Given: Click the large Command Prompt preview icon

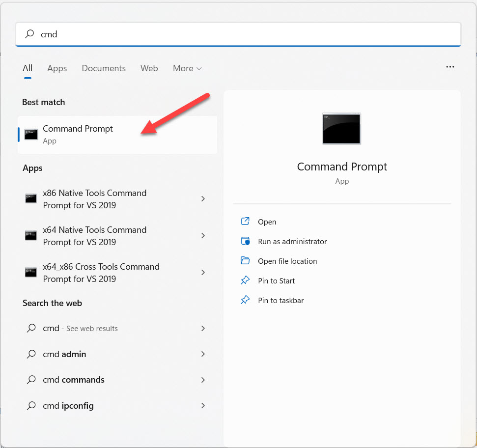Looking at the screenshot, I should [x=341, y=128].
